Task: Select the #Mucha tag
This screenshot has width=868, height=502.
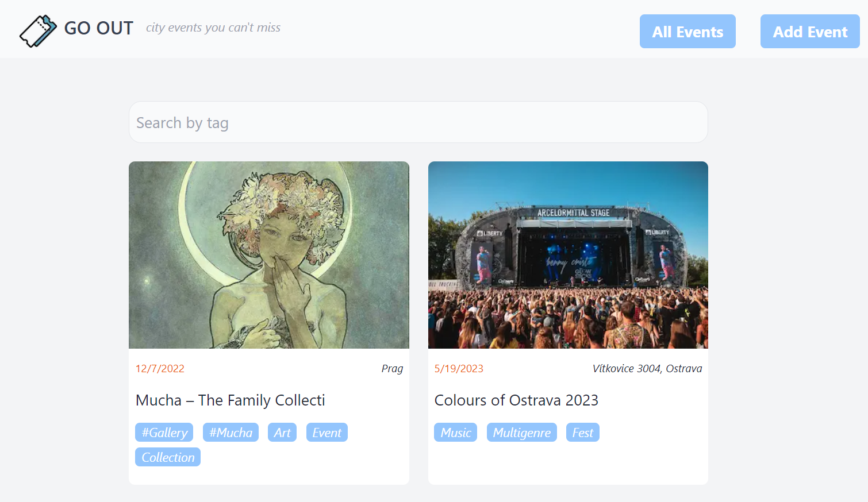Action: click(231, 433)
